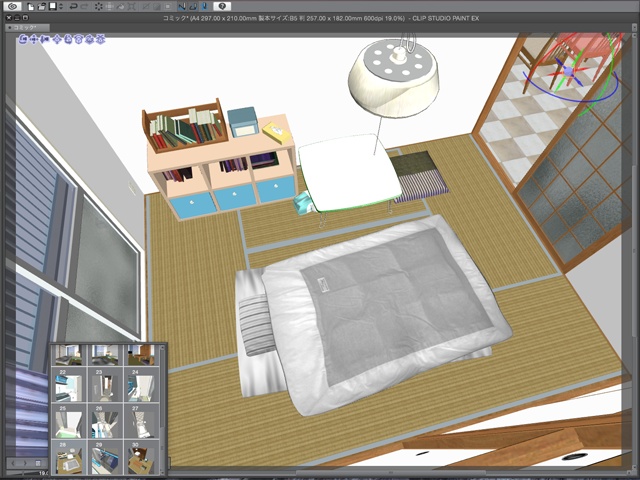Pick camera preset thumbnail 27
The width and height of the screenshot is (640, 480).
pyautogui.click(x=141, y=422)
